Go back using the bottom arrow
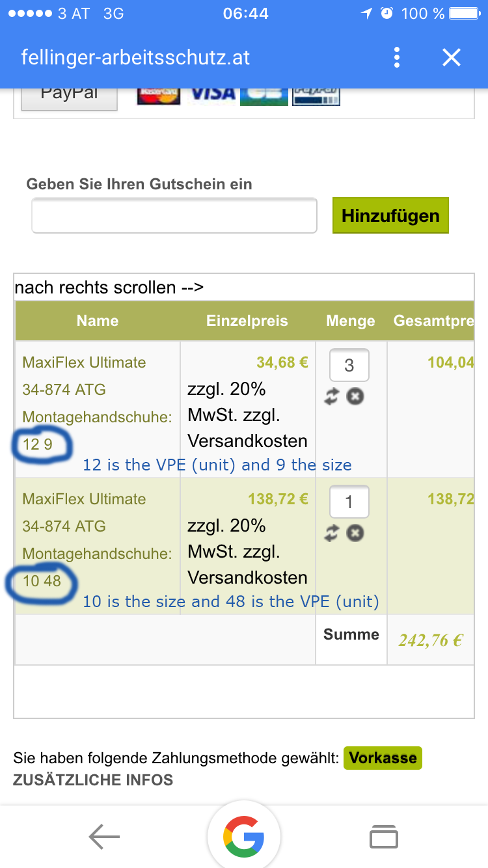The height and width of the screenshot is (868, 488). [x=104, y=837]
